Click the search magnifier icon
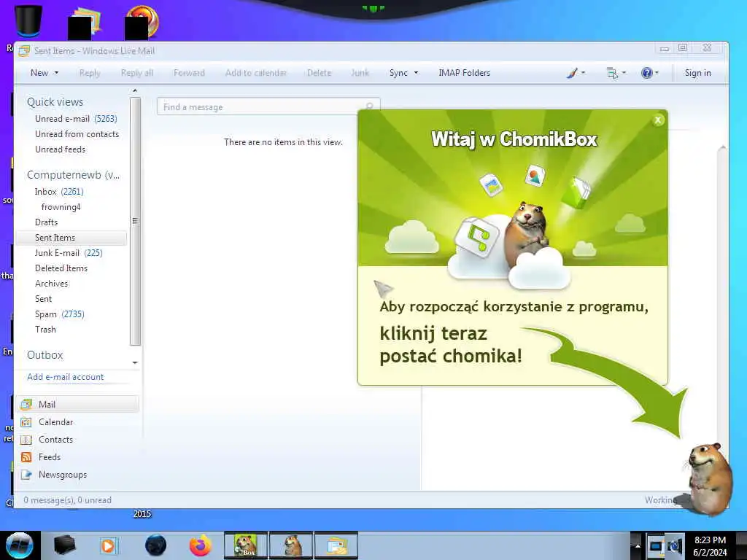 370,106
